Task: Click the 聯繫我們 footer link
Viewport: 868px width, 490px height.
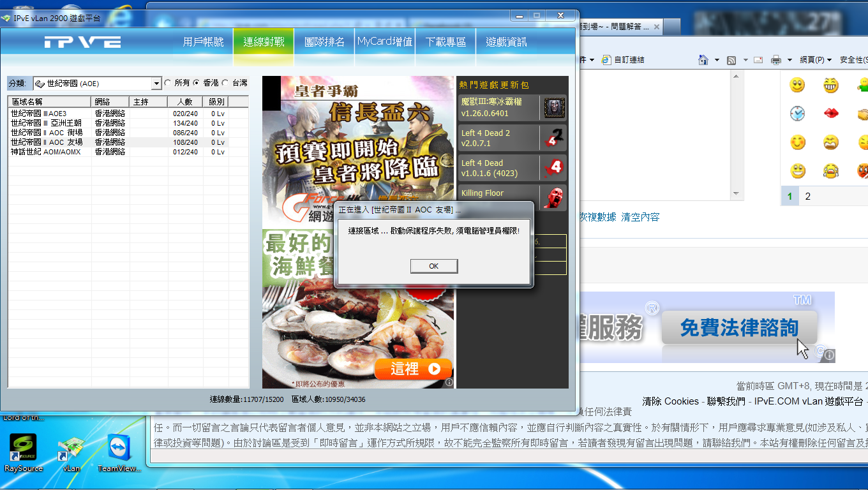Action: 726,401
